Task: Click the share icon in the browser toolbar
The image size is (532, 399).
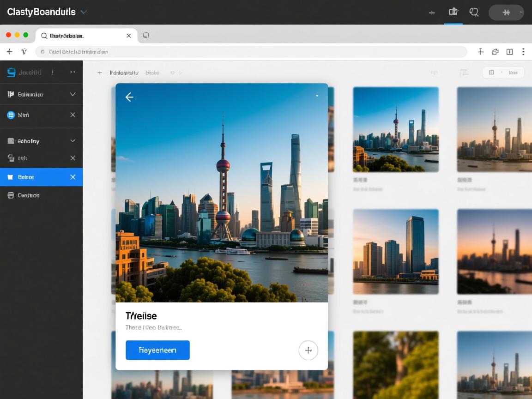Action: tap(495, 52)
